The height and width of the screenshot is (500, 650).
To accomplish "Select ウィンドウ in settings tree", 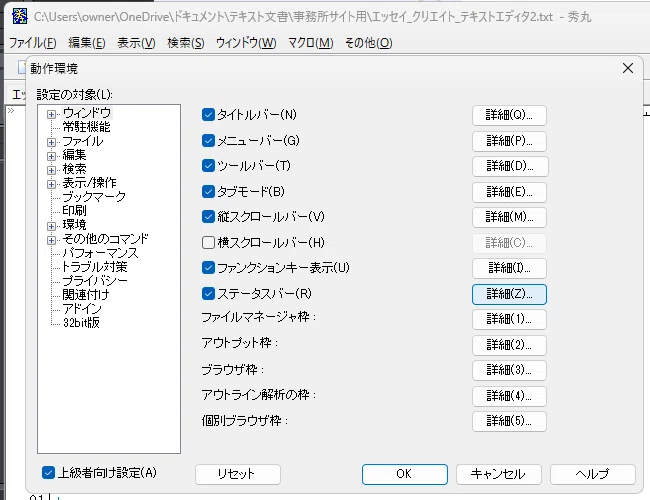I will pos(87,113).
